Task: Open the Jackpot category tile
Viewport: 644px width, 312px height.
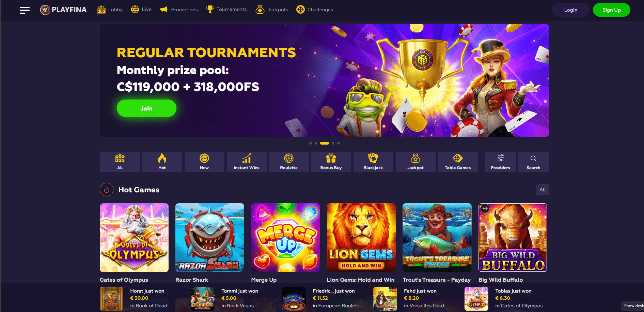Action: click(415, 162)
